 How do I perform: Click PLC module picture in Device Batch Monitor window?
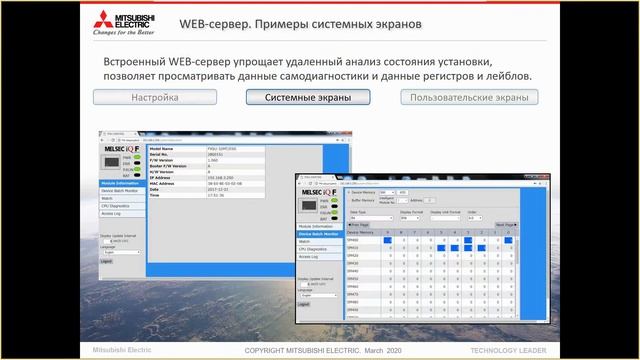309,205
